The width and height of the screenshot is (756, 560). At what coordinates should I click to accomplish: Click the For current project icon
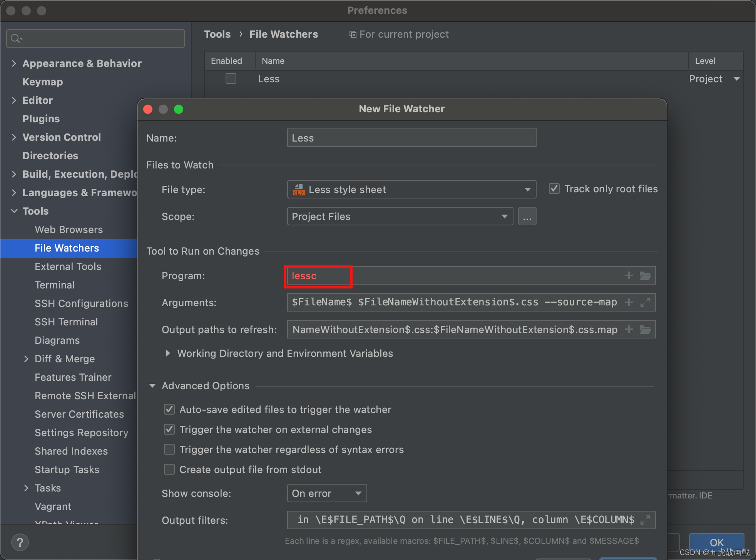click(353, 35)
